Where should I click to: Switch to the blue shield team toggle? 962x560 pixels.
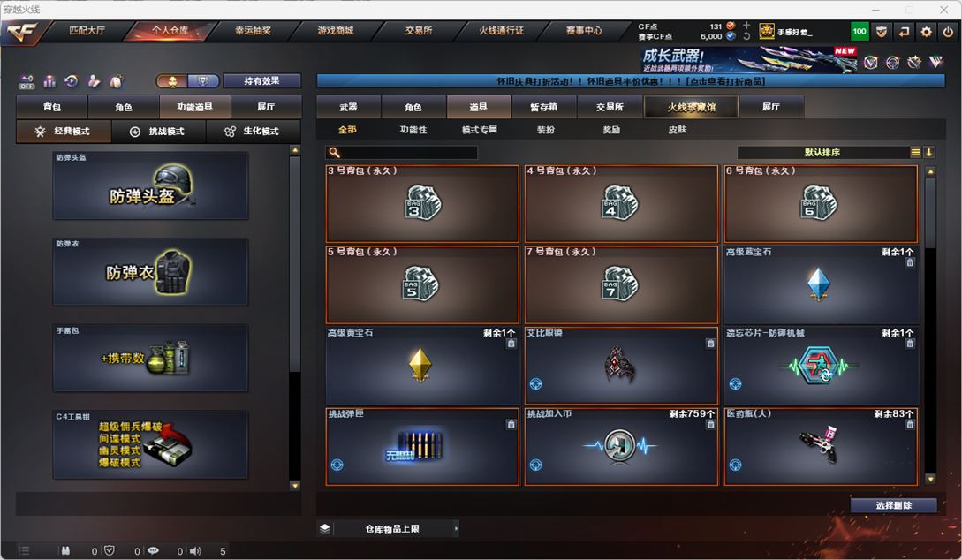click(203, 81)
